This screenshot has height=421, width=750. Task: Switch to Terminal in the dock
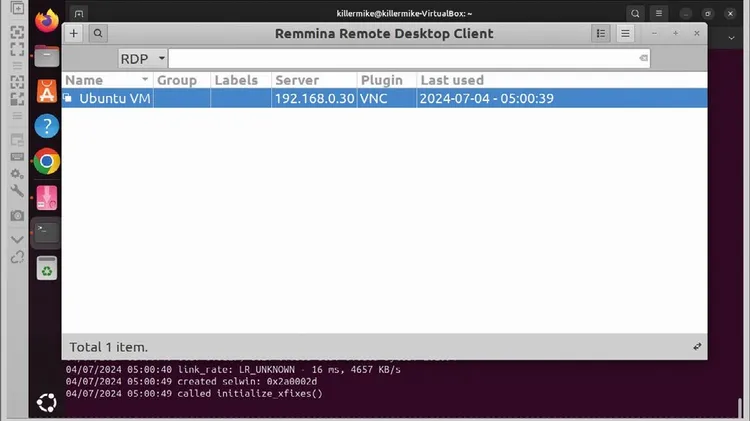(x=47, y=233)
